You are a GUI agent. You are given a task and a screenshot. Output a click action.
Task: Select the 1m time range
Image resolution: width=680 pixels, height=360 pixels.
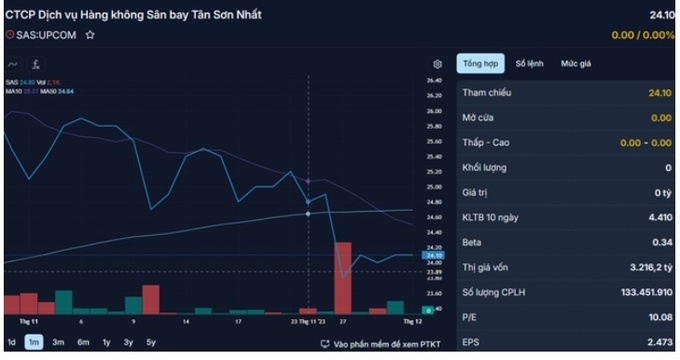coord(34,342)
